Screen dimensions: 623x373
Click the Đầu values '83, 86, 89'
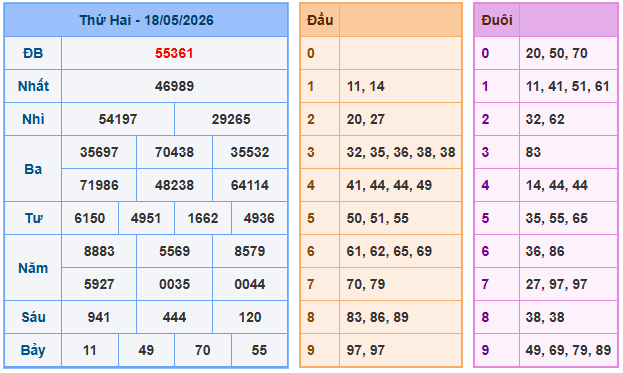pos(377,317)
